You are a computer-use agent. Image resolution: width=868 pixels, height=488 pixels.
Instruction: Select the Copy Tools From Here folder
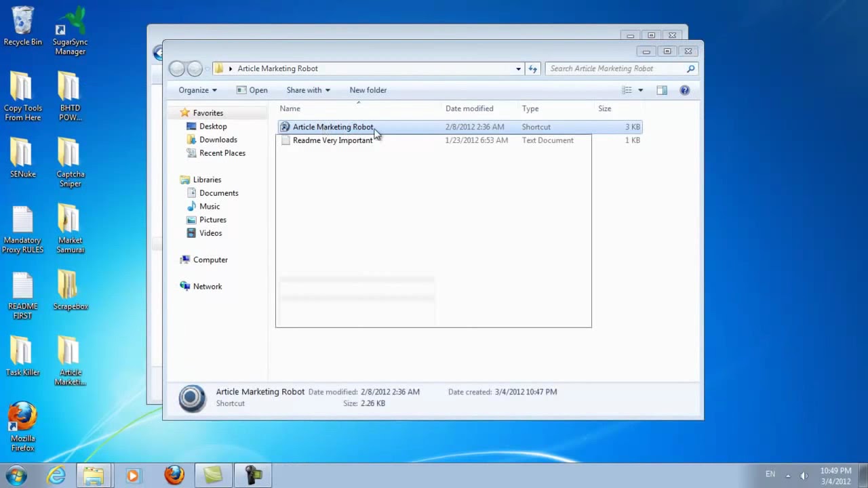(22, 97)
